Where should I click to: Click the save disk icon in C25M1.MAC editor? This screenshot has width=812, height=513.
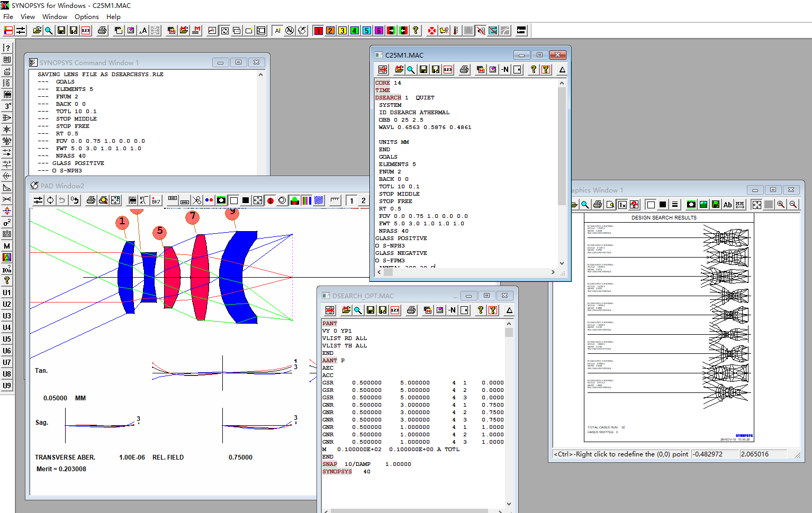click(x=423, y=69)
